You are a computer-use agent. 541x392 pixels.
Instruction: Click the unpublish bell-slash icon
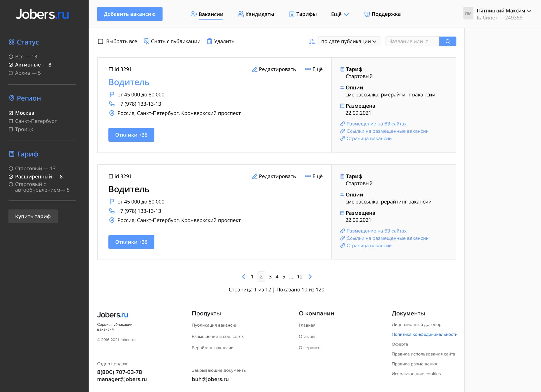[x=147, y=41]
